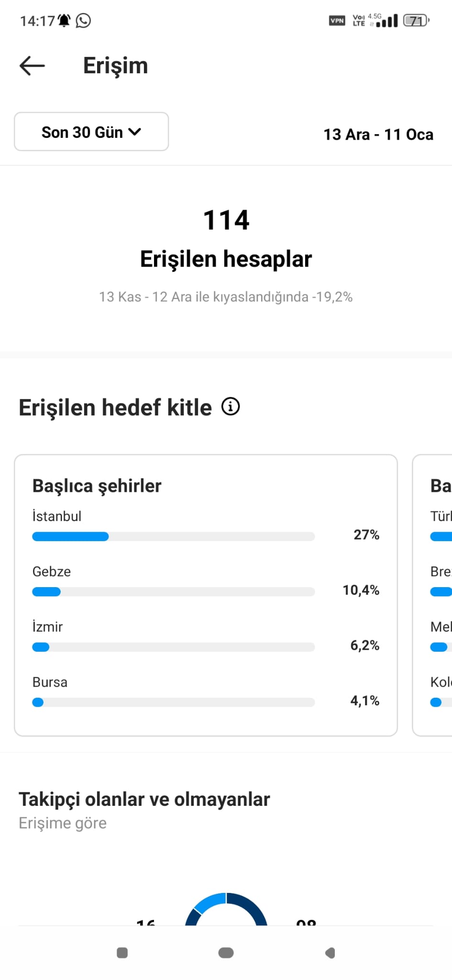Viewport: 452px width, 980px height.
Task: Tap the Android back triangle button
Action: click(330, 953)
